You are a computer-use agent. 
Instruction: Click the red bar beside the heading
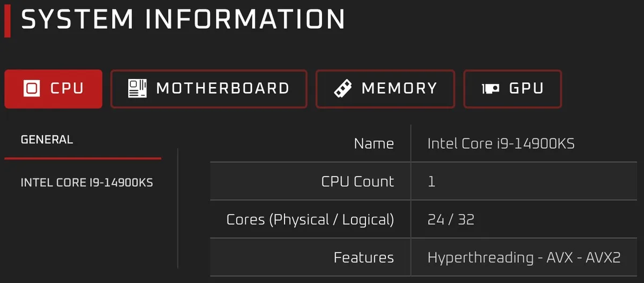coord(7,20)
